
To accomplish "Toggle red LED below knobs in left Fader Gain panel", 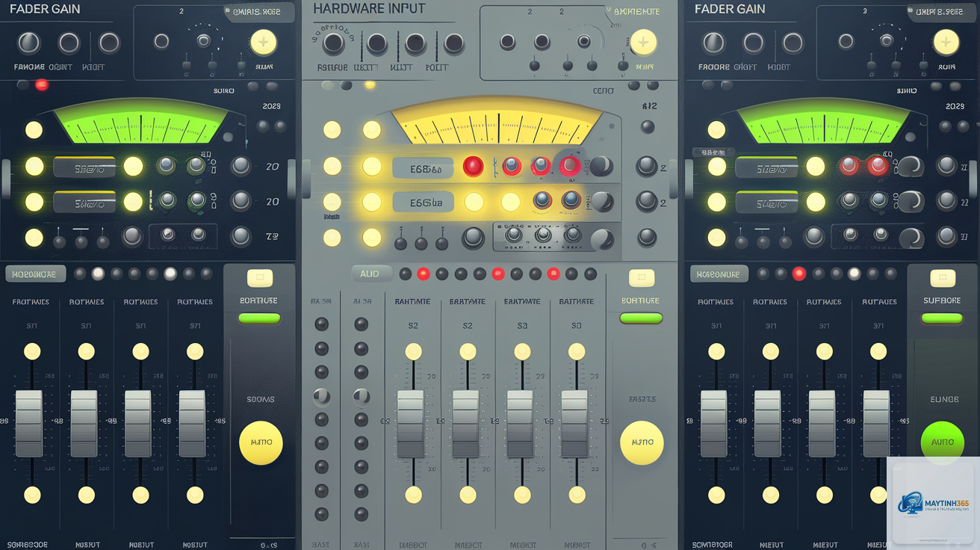I will 42,84.
